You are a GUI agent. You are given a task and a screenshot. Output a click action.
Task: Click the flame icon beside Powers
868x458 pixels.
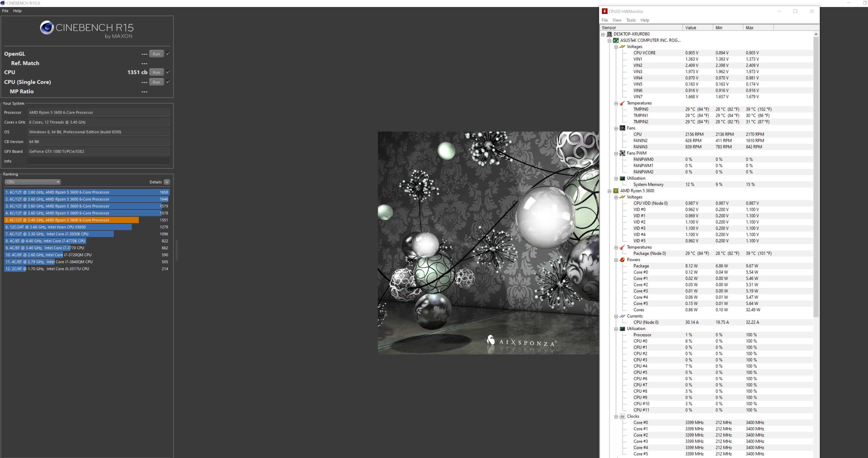click(x=622, y=260)
